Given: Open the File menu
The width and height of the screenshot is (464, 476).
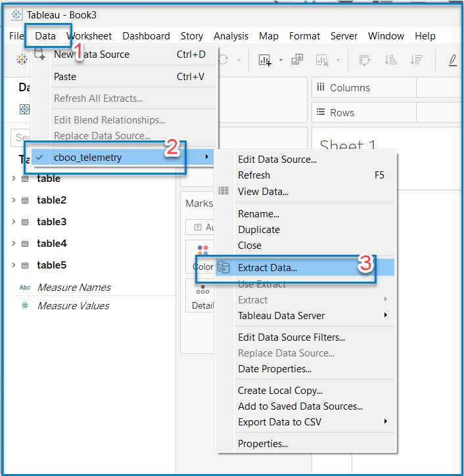Looking at the screenshot, I should pos(16,36).
